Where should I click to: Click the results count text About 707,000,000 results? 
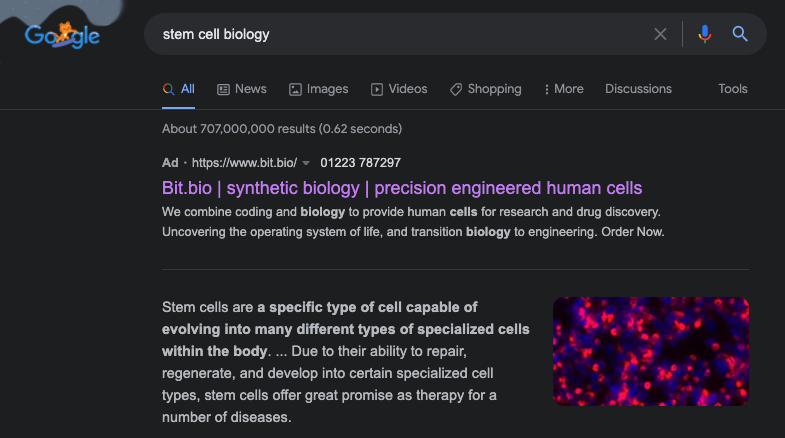tap(282, 129)
